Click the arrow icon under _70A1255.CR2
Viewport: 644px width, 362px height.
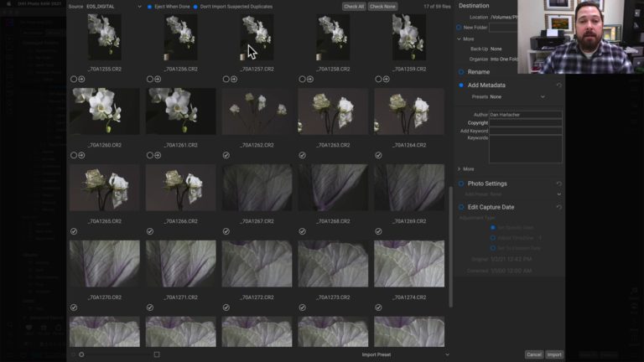click(x=81, y=80)
